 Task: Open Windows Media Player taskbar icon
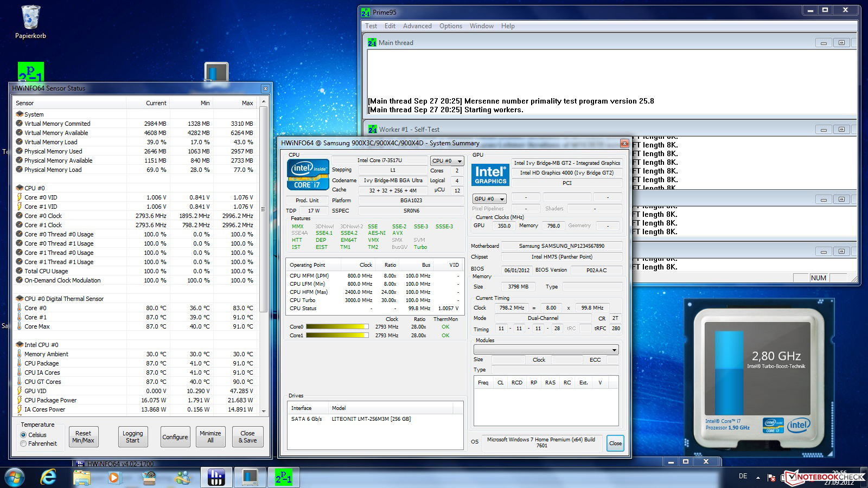pyautogui.click(x=114, y=477)
